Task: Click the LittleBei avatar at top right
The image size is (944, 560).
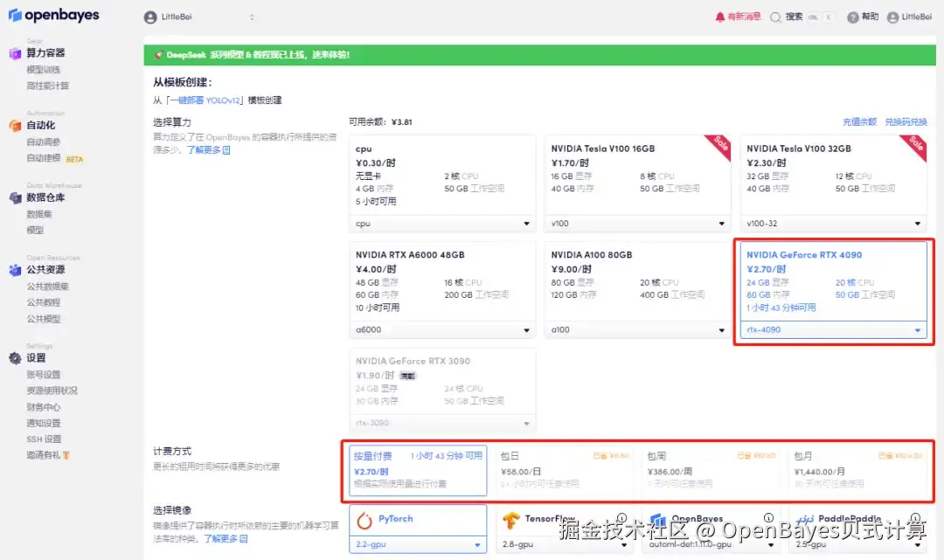Action: (x=892, y=17)
